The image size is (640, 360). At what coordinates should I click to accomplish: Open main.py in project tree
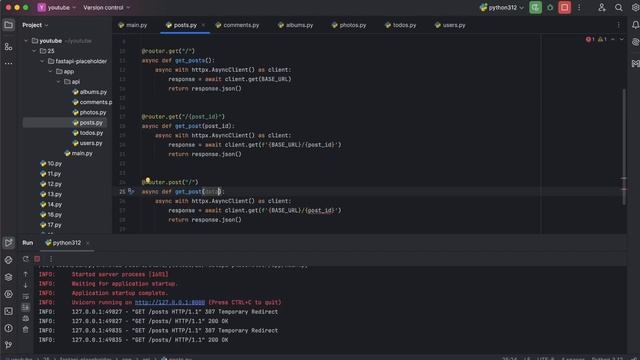pos(78,153)
